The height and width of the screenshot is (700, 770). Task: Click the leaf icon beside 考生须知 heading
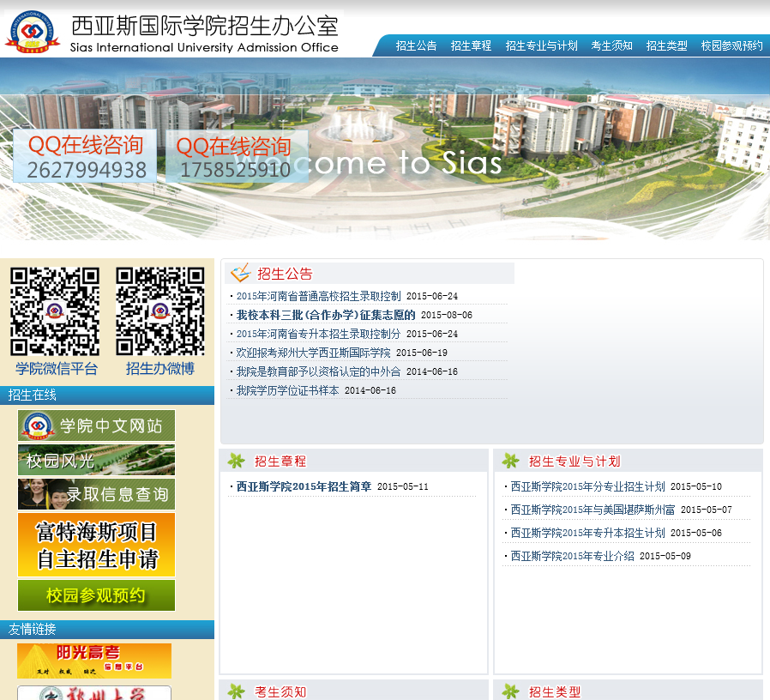pos(236,691)
